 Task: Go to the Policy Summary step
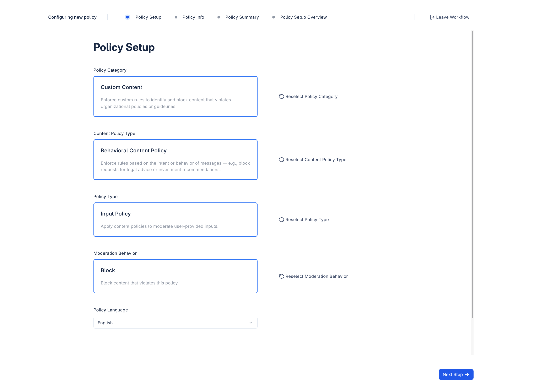tap(242, 17)
